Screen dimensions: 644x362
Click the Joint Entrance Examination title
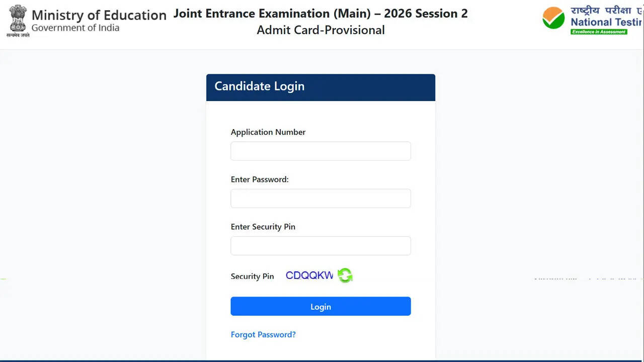(x=320, y=14)
